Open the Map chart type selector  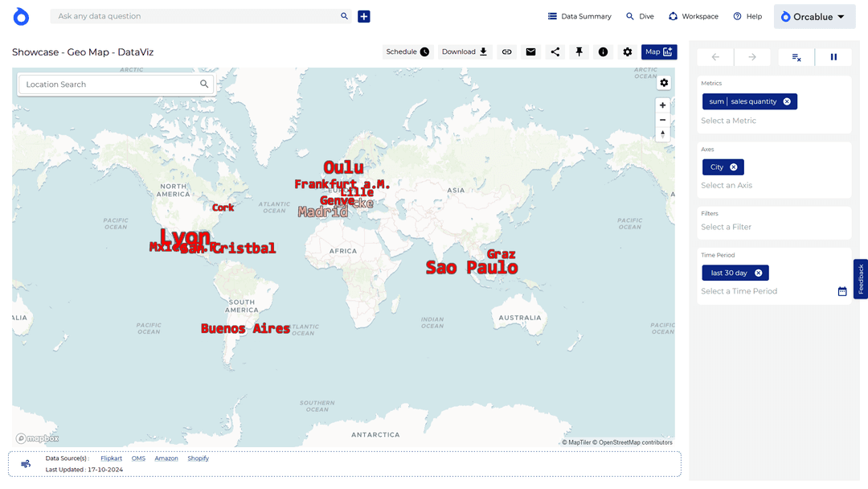pos(659,52)
